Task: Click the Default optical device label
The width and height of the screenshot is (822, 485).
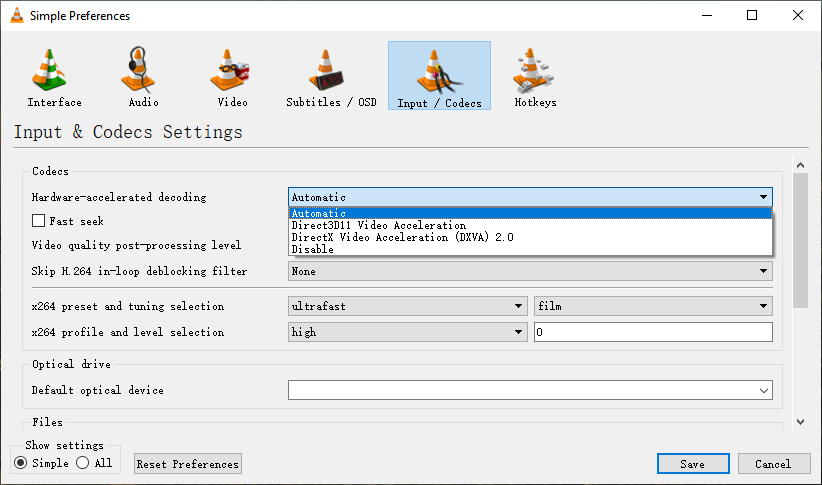Action: tap(98, 390)
